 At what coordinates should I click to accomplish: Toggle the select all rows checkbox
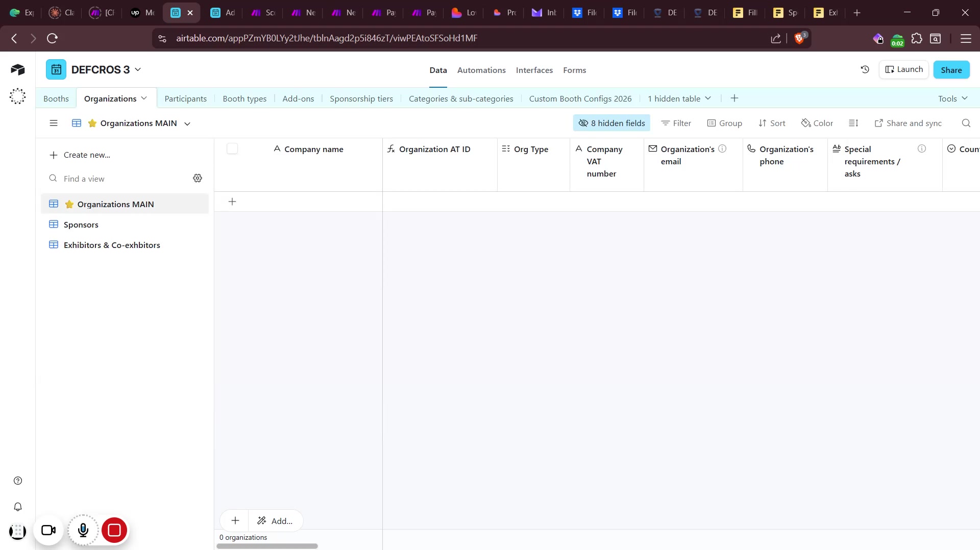[x=232, y=149]
